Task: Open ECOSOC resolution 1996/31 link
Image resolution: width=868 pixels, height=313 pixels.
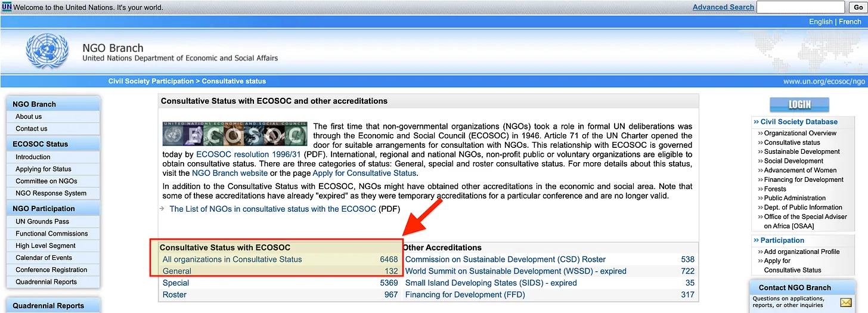Action: [x=249, y=154]
